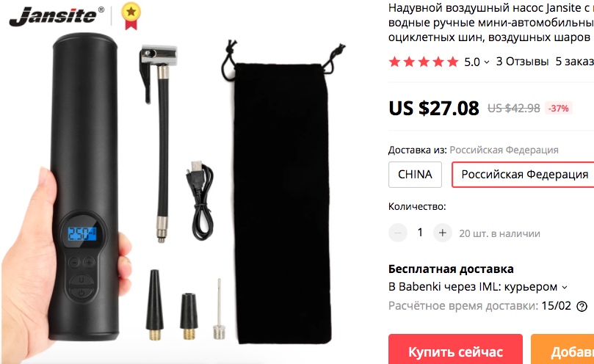The width and height of the screenshot is (594, 364).
Task: Click the gold star medal badge icon
Action: coord(131,16)
